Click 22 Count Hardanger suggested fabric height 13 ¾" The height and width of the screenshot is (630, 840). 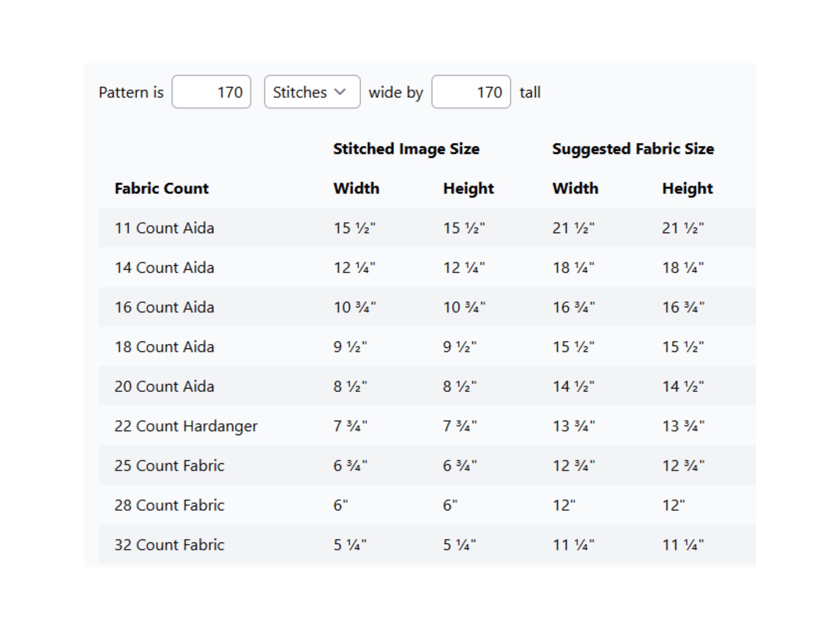pos(683,426)
